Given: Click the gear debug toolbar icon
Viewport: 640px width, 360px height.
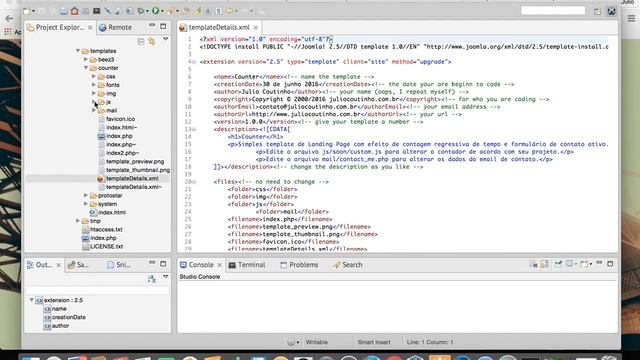Looking at the screenshot, I should coord(141,11).
